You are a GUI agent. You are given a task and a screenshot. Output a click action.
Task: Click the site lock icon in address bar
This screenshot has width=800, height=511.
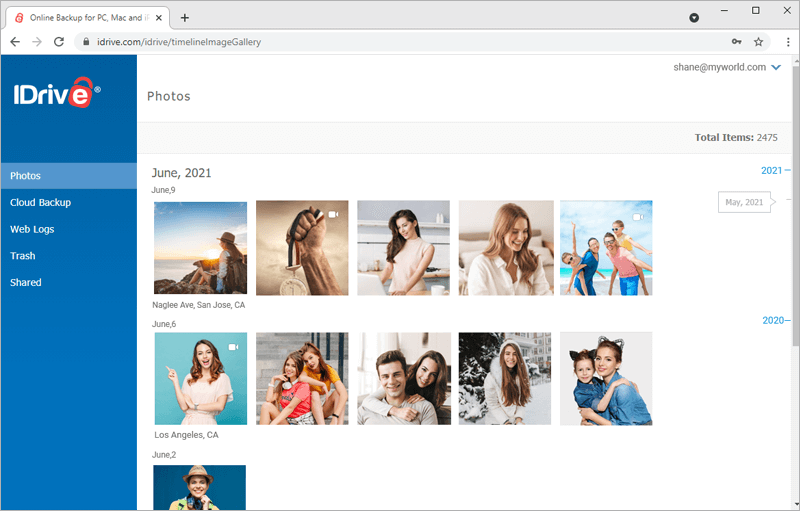tap(86, 42)
